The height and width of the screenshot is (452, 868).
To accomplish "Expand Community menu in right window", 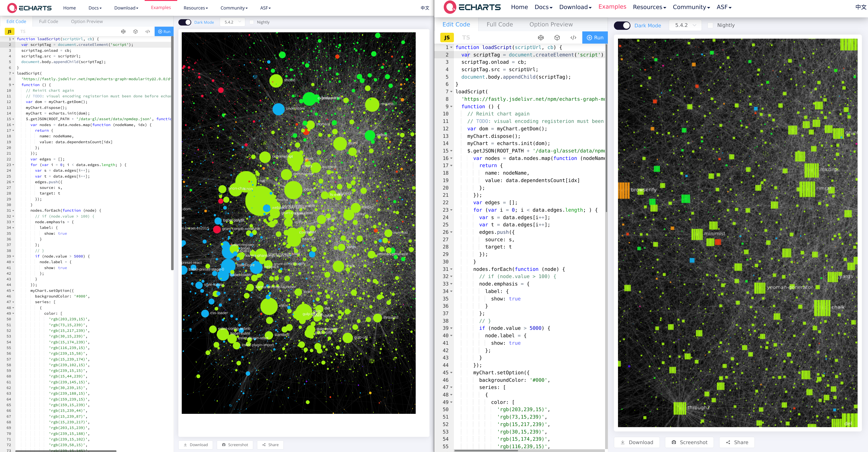I will pos(691,7).
